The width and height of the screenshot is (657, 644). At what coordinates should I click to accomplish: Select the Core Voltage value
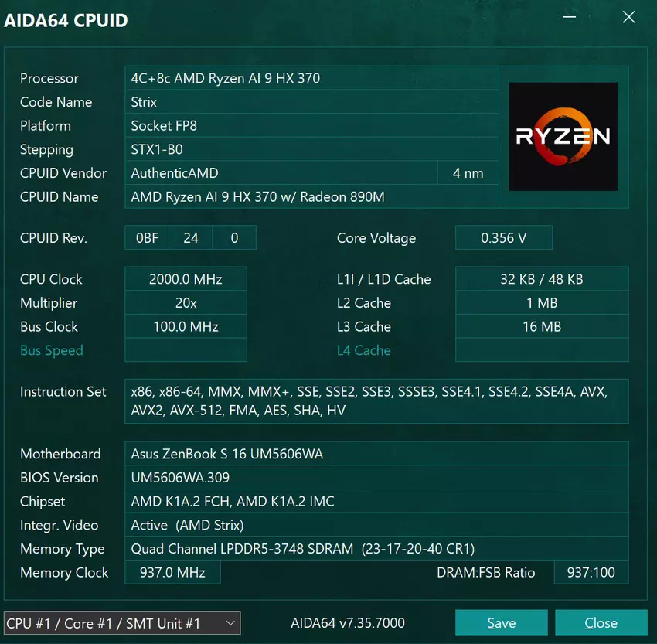(x=503, y=238)
